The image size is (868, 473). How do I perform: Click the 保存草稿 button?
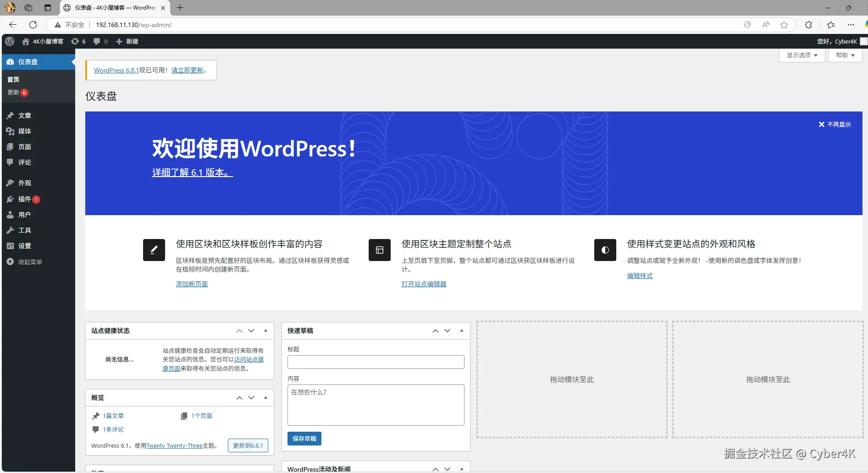[x=304, y=439]
